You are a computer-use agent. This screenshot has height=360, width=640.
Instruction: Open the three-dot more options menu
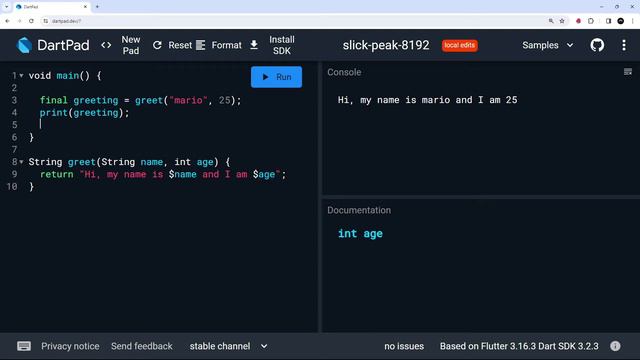pos(624,45)
